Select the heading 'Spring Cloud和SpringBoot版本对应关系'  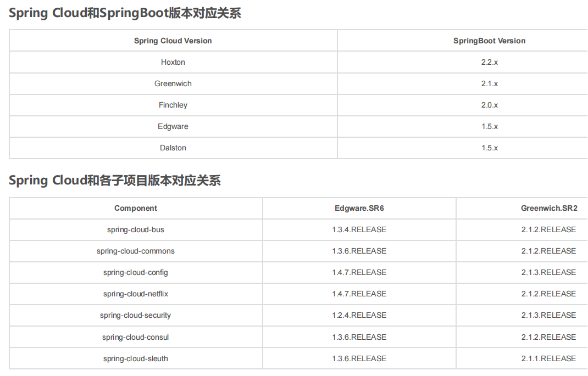coord(125,13)
